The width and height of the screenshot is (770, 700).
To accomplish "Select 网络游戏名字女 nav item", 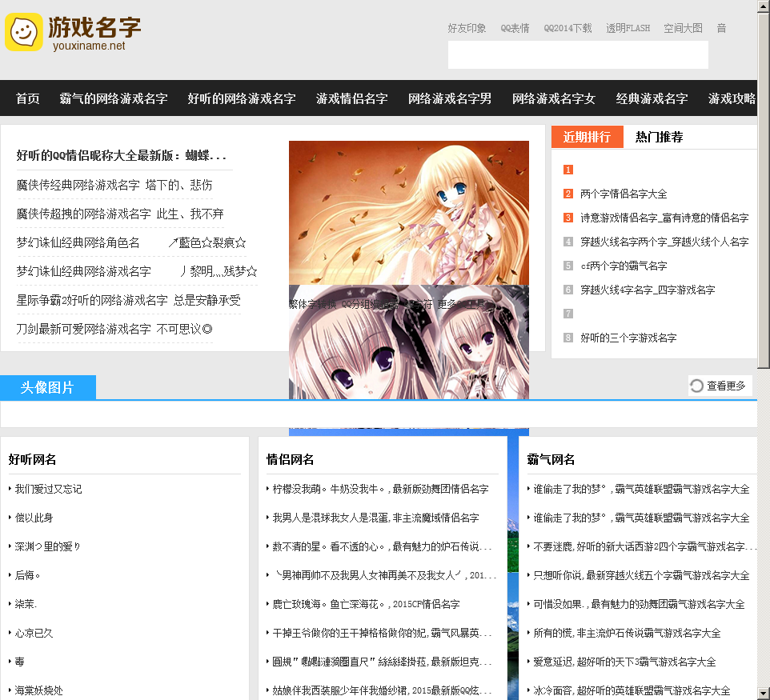I will 553,98.
